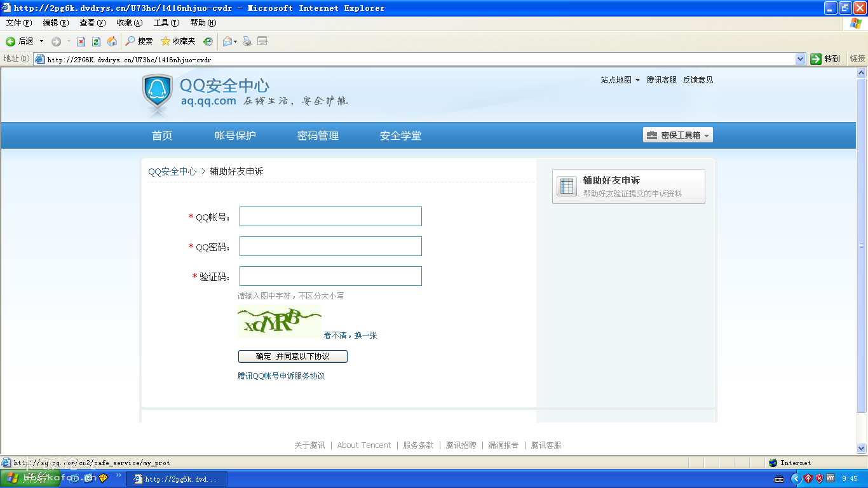Click the Links (链接) toolbar label
Screen dimensions: 868x488
pos(858,58)
